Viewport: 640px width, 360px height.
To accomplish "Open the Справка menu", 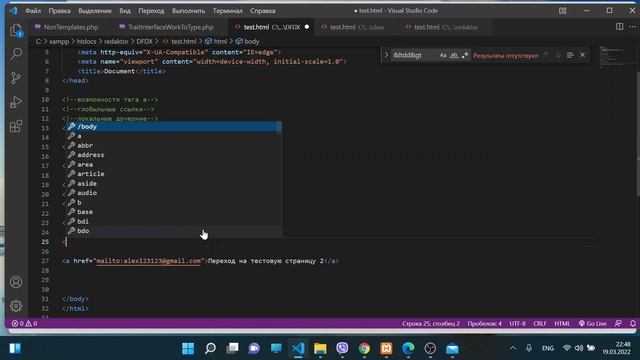I will (x=262, y=11).
